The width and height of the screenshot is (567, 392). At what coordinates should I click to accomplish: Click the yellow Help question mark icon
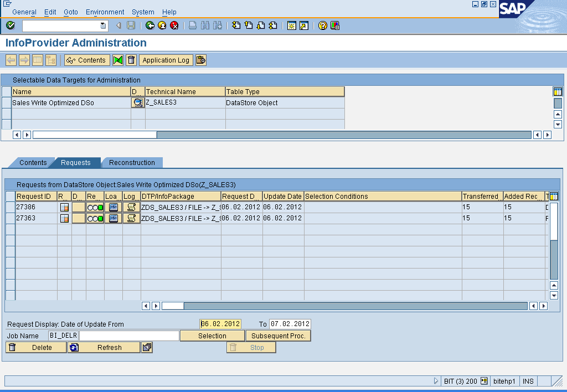click(323, 25)
